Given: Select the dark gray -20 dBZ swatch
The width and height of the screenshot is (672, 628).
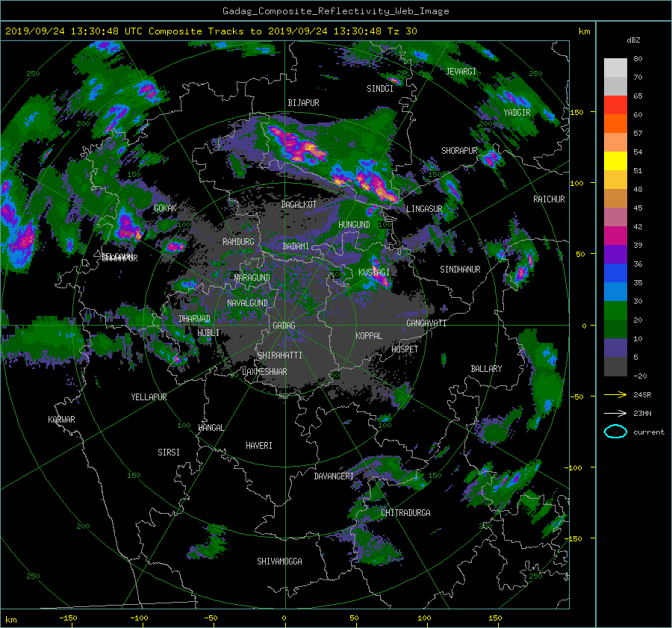Looking at the screenshot, I should click(x=615, y=366).
